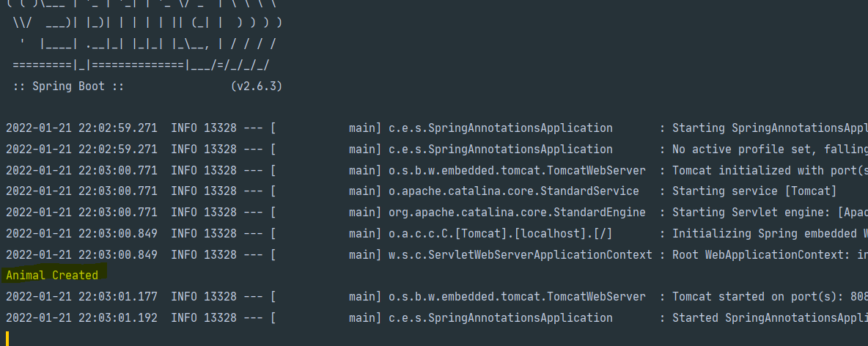The width and height of the screenshot is (868, 346).
Task: Click the "Starting Servlet engine" log message
Action: (770, 213)
